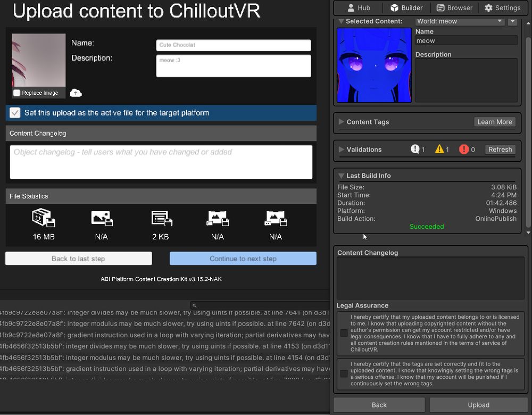Click Back to last step
This screenshot has width=532, height=415.
[x=78, y=259]
